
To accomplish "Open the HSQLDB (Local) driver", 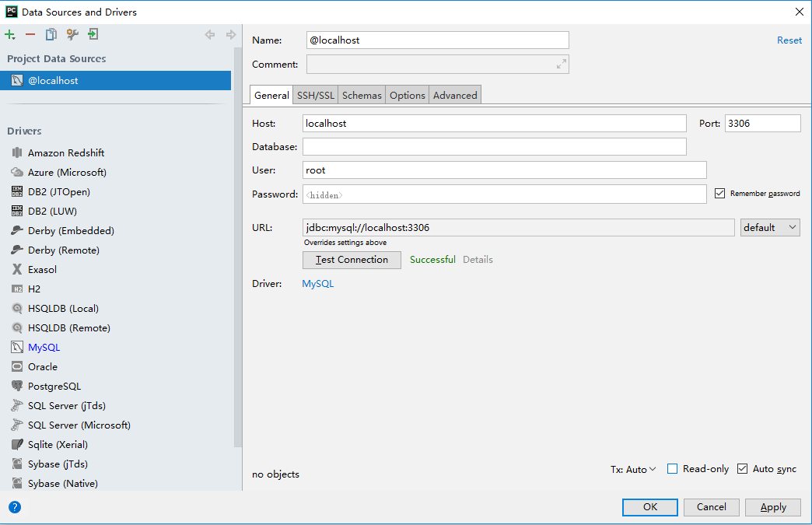I will (63, 308).
